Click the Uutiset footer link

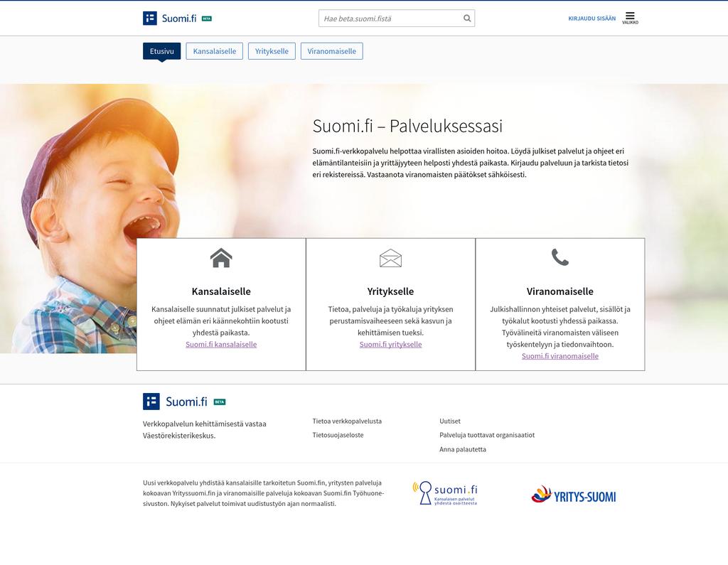pos(450,421)
